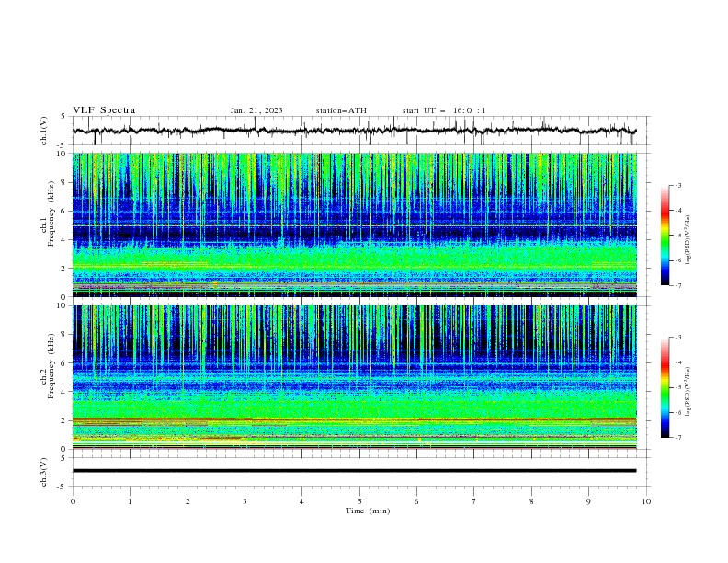The image size is (728, 563).
Task: Click the "-4" tick on ch.2 color bar
Action: click(x=678, y=362)
